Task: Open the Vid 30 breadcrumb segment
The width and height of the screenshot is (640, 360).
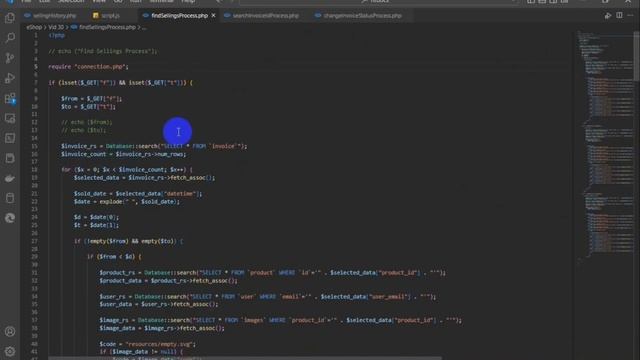Action: click(56, 27)
